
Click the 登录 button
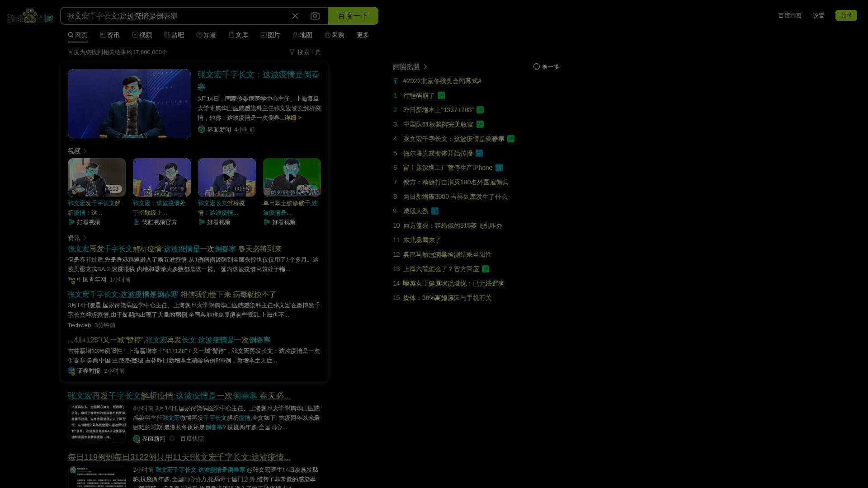pos(846,15)
